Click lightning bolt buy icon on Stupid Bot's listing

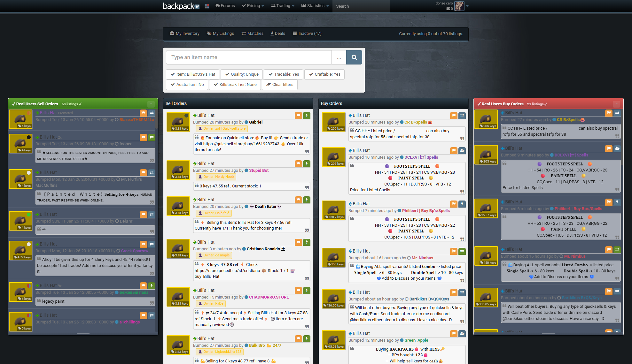pos(307,163)
